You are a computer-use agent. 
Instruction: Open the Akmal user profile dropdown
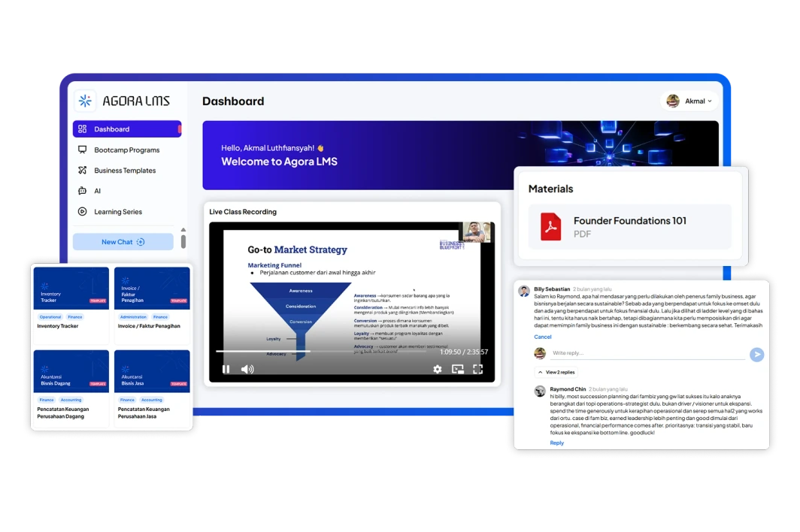[689, 101]
